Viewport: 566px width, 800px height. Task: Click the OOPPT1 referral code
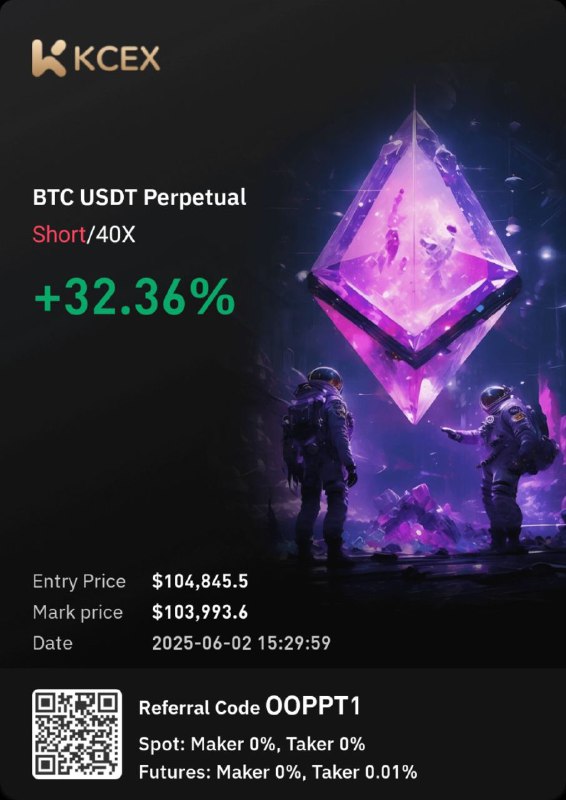[313, 707]
